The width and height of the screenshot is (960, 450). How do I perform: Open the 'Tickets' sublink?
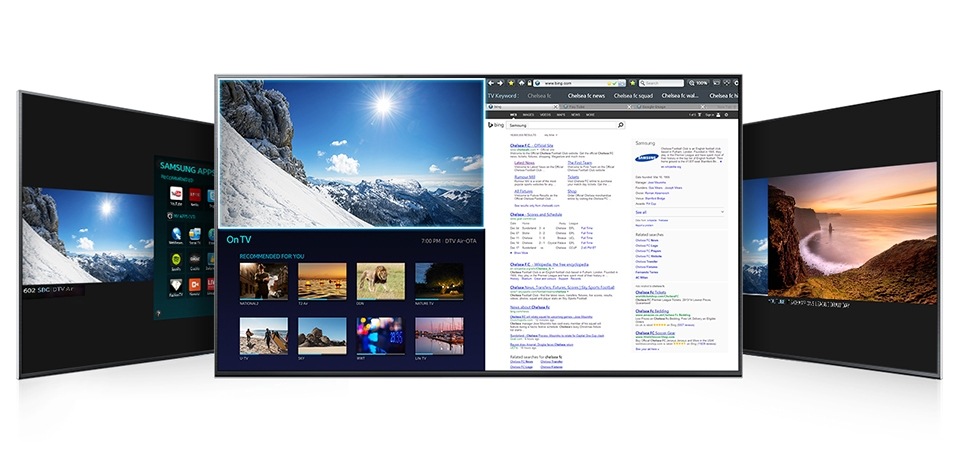pyautogui.click(x=573, y=177)
